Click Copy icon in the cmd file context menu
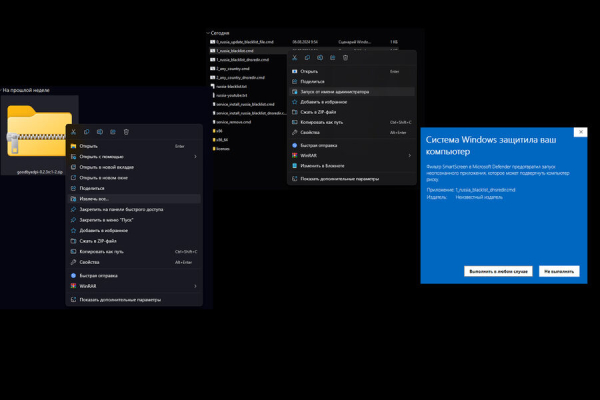600x400 pixels. point(307,57)
